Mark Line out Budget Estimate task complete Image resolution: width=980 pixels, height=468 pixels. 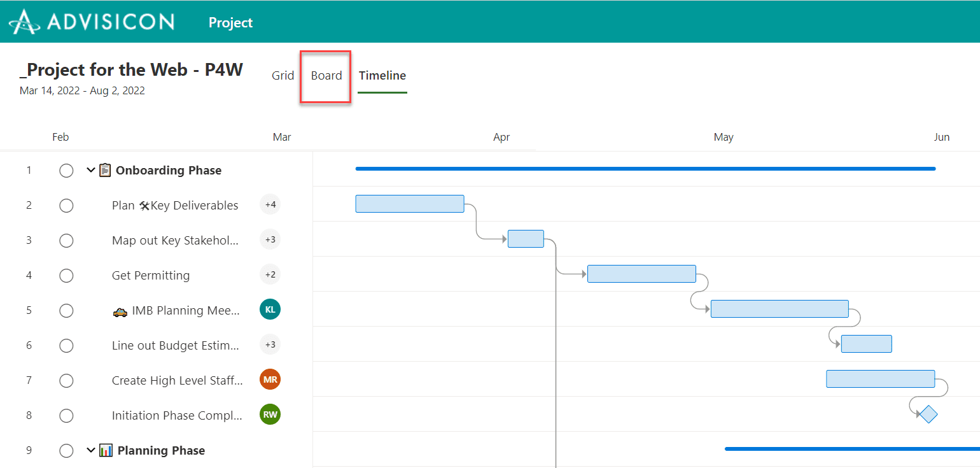(x=66, y=346)
